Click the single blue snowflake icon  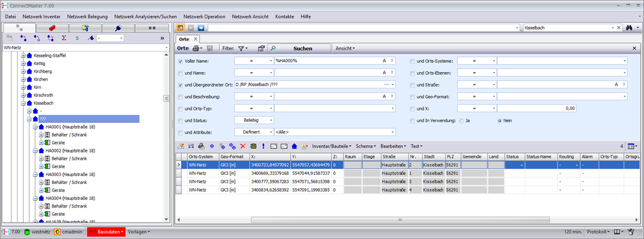[212, 146]
